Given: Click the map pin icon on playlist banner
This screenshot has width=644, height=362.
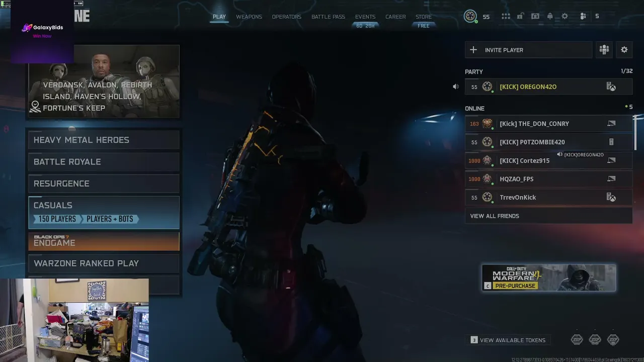Looking at the screenshot, I should coord(35,107).
